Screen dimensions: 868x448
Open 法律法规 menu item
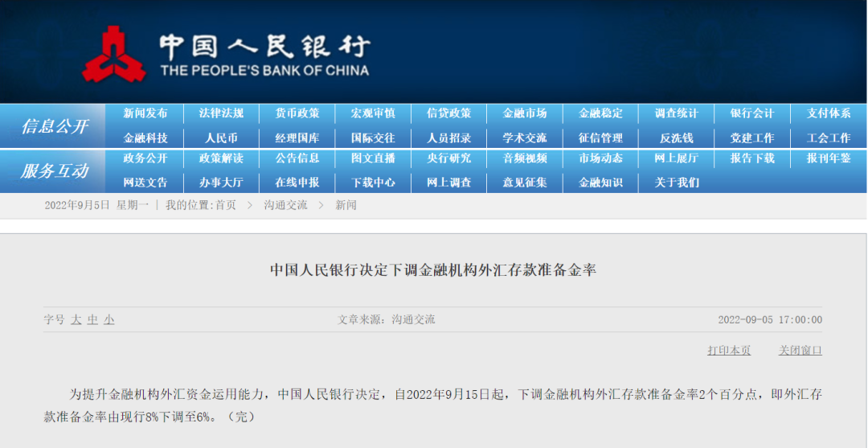221,113
